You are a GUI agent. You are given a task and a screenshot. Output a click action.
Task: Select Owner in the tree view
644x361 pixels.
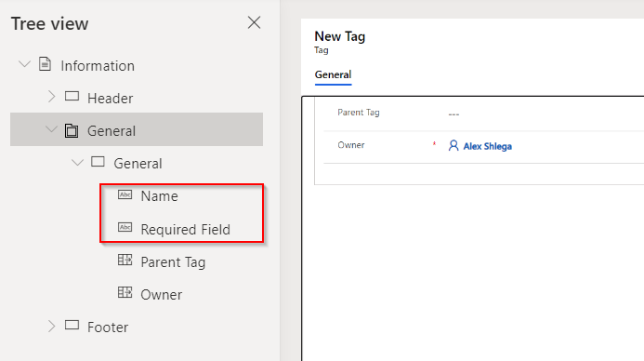coord(161,295)
